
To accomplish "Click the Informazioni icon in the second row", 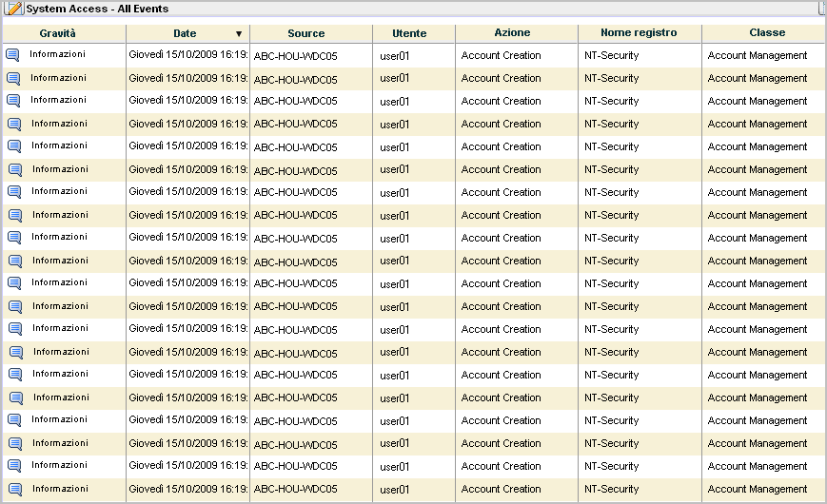I will coord(13,78).
